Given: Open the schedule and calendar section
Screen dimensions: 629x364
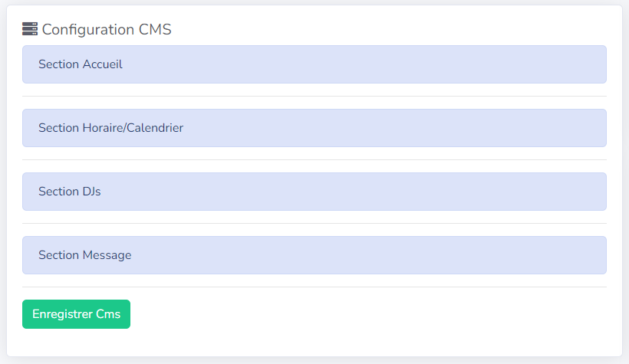Looking at the screenshot, I should [x=314, y=128].
